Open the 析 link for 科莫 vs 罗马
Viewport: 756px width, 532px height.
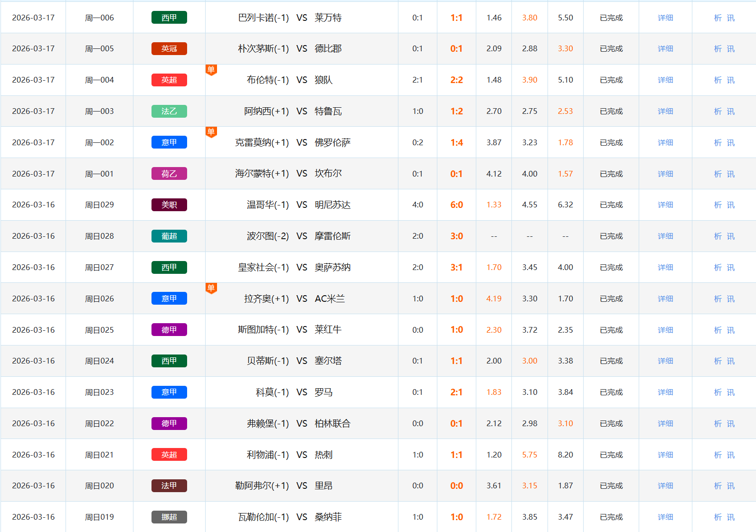click(x=718, y=392)
